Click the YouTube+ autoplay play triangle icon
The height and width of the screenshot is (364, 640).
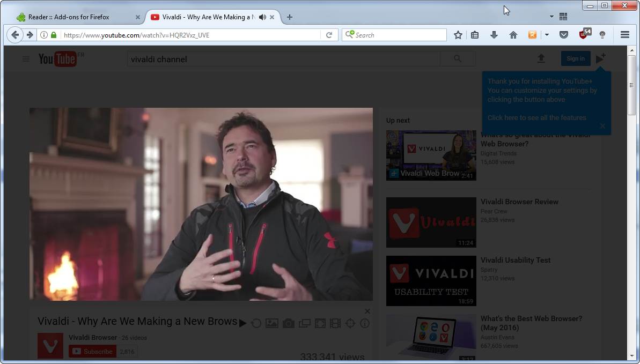coord(242,324)
